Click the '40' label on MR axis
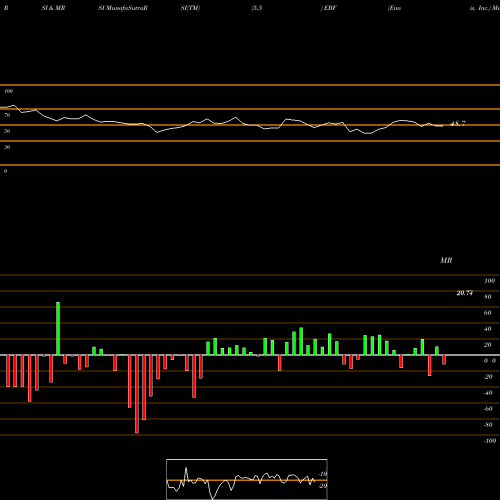The height and width of the screenshot is (500, 500). (x=488, y=329)
